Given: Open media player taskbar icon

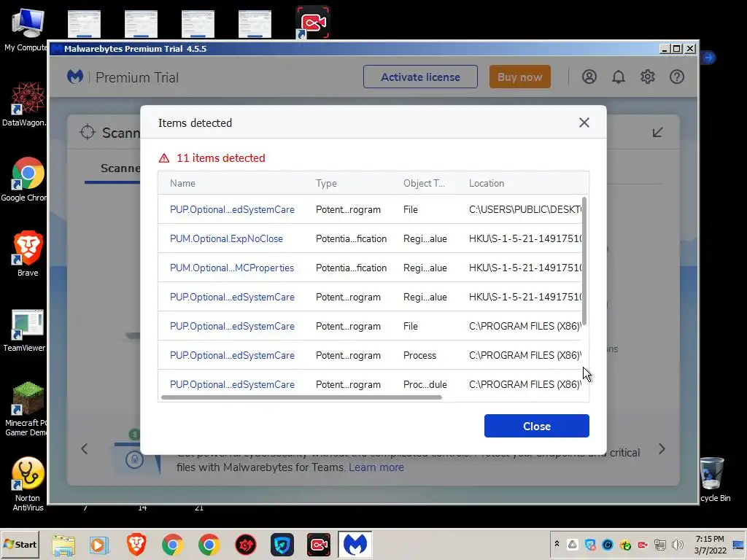Looking at the screenshot, I should pos(99,545).
